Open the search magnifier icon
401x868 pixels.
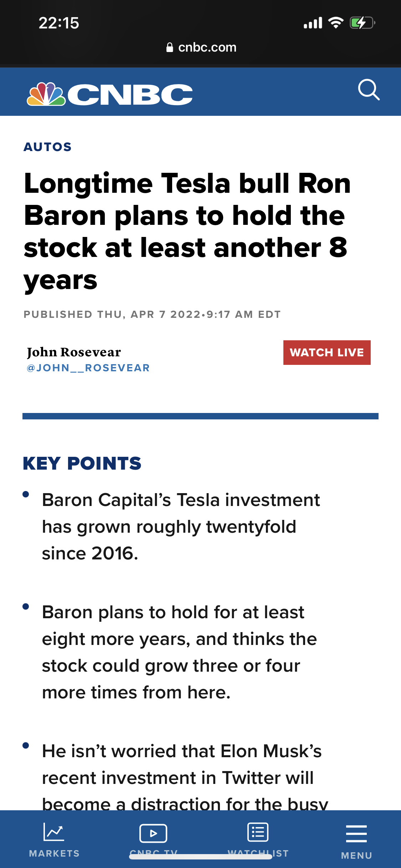click(369, 90)
